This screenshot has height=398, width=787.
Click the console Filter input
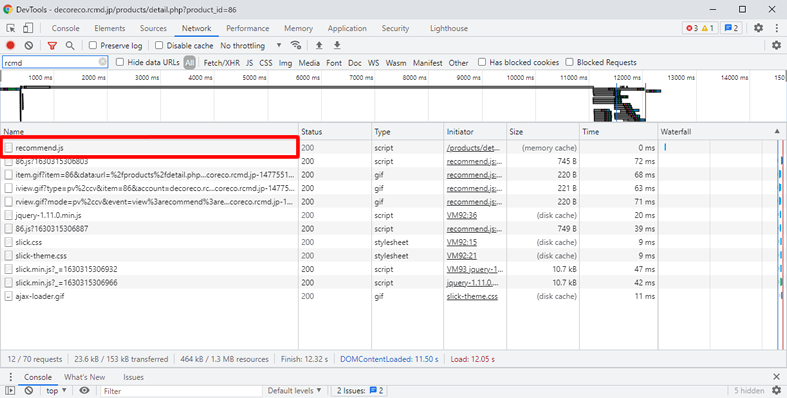(181, 390)
